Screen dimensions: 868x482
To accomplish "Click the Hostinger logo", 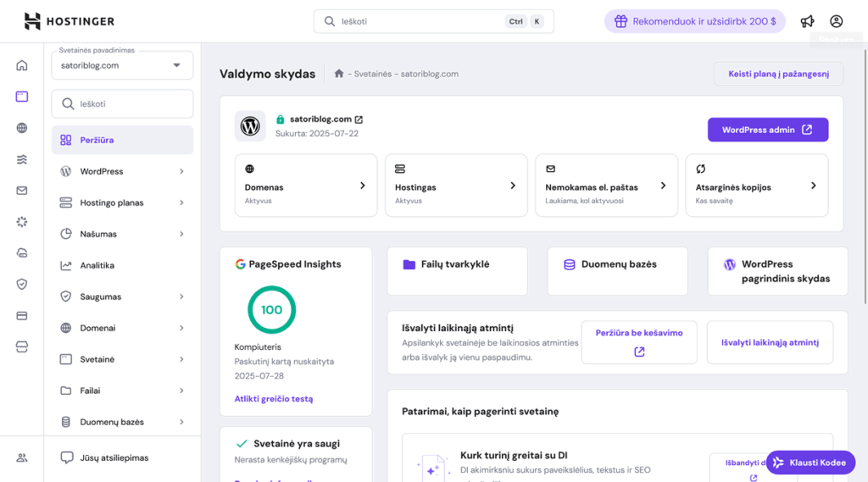I will click(70, 21).
